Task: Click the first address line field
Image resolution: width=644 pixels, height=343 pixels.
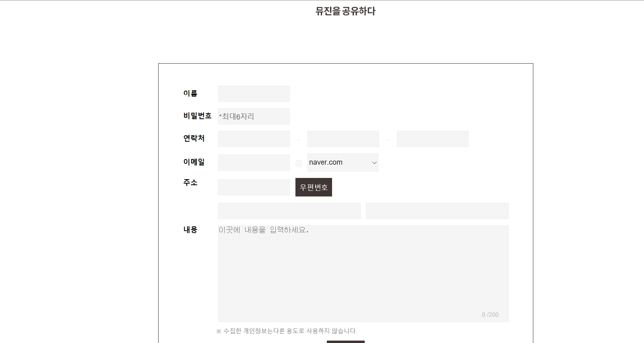Action: 289,211
